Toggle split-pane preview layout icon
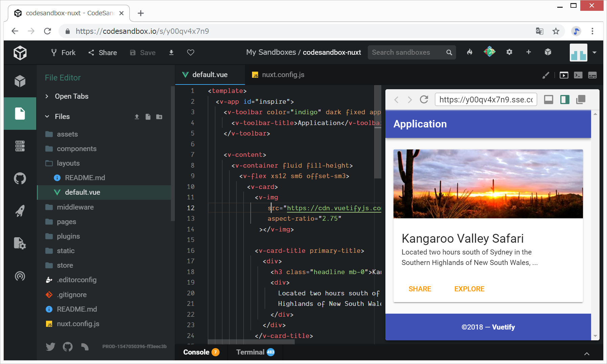 565,99
